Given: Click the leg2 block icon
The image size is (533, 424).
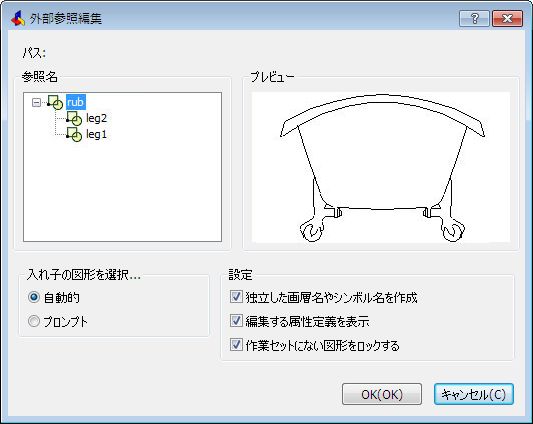Looking at the screenshot, I should pyautogui.click(x=74, y=118).
